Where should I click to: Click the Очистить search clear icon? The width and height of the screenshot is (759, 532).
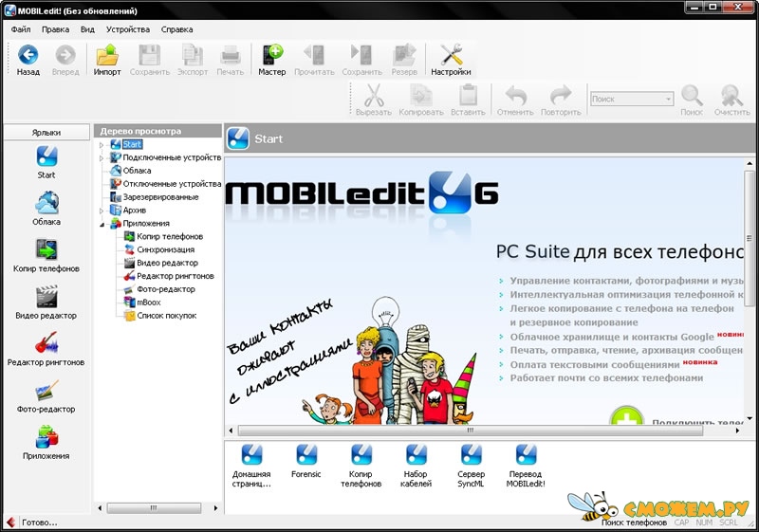click(x=731, y=95)
